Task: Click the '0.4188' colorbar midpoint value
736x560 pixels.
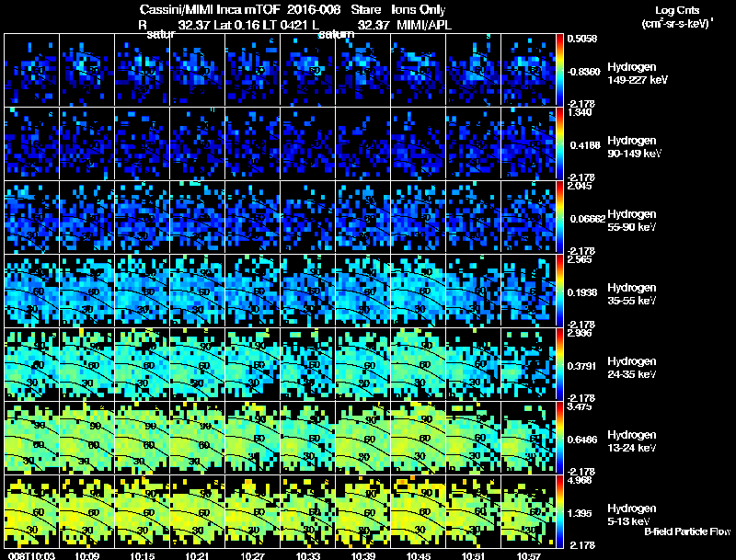Action: coord(585,145)
